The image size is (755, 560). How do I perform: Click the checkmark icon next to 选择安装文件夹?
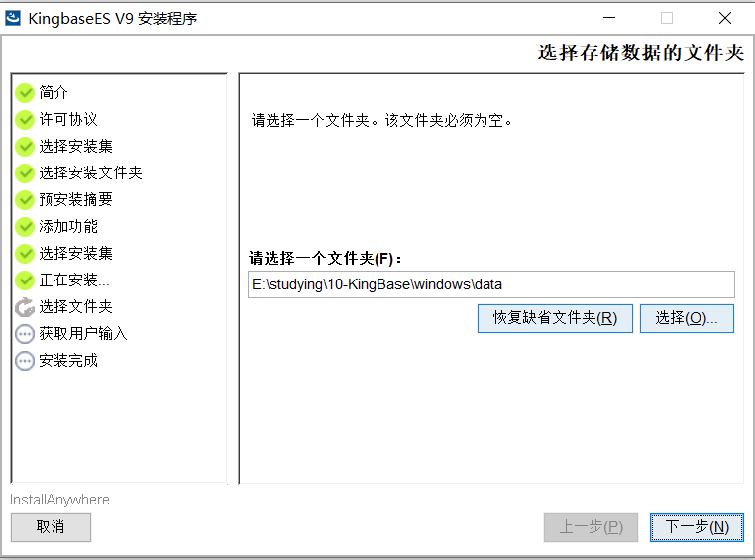tap(25, 173)
